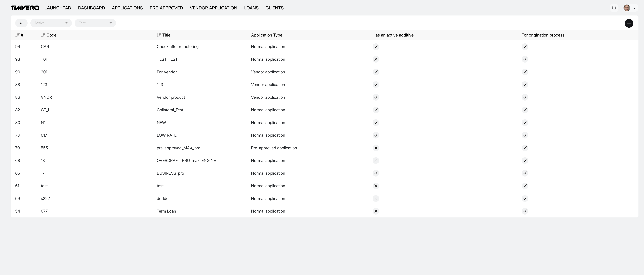This screenshot has width=644, height=275.
Task: Click the X icon in pre-approved_MAX_pro additive column
Action: (376, 148)
